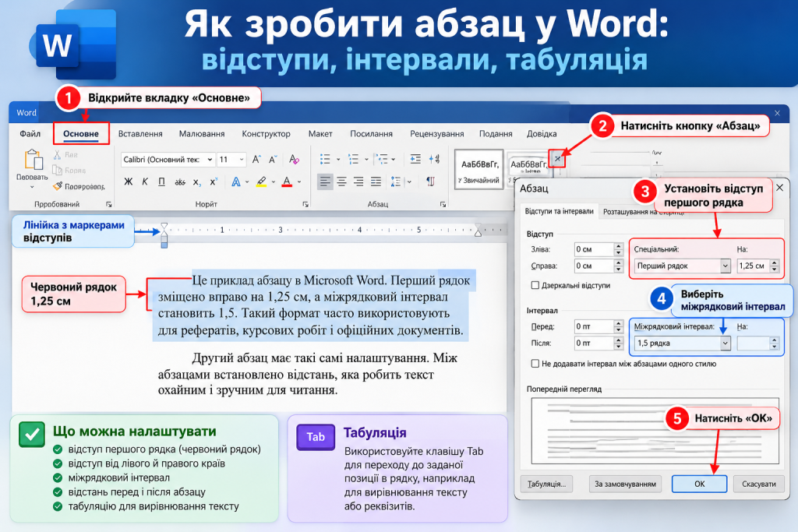This screenshot has height=532, width=798.
Task: Expand the arrow under the Paste button
Action: tap(32, 187)
